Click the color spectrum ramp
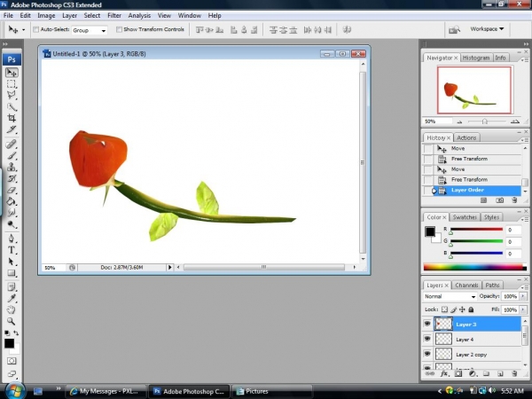Screen dimensions: 532x399 pyautogui.click(x=474, y=267)
